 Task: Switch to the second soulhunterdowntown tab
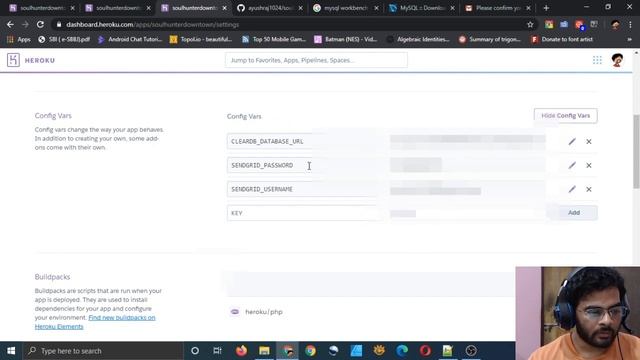tap(118, 8)
